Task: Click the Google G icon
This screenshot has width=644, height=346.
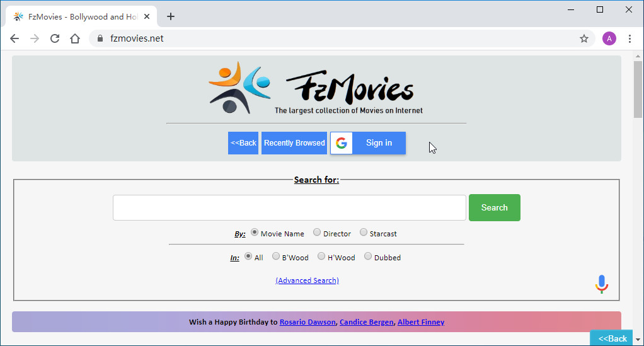Action: pyautogui.click(x=342, y=143)
